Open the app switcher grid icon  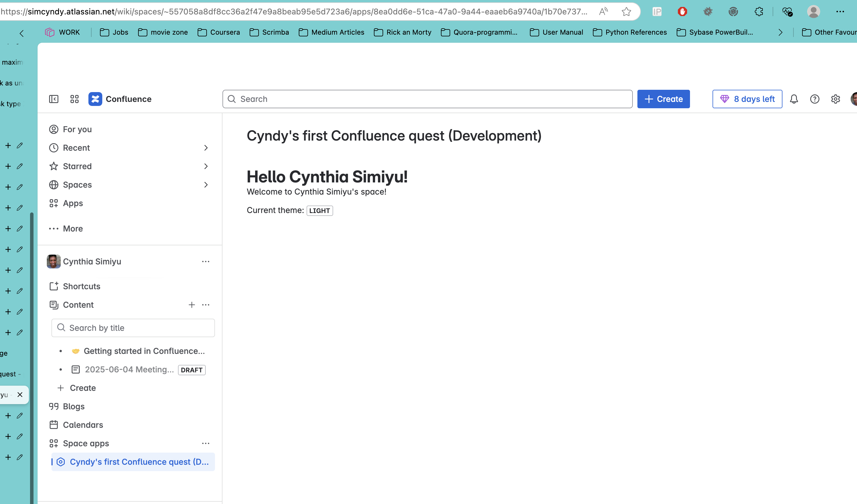point(75,99)
